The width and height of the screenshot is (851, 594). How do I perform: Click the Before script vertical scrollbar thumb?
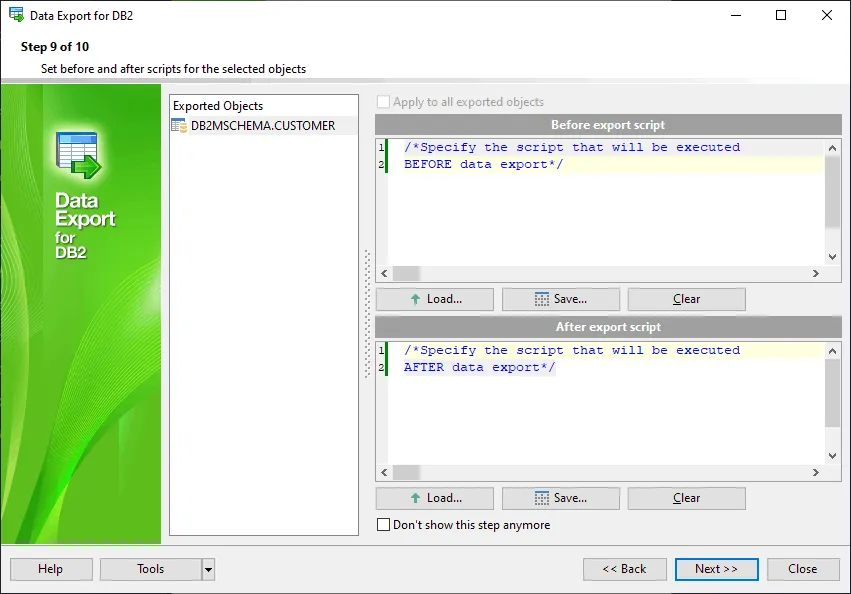coord(832,191)
